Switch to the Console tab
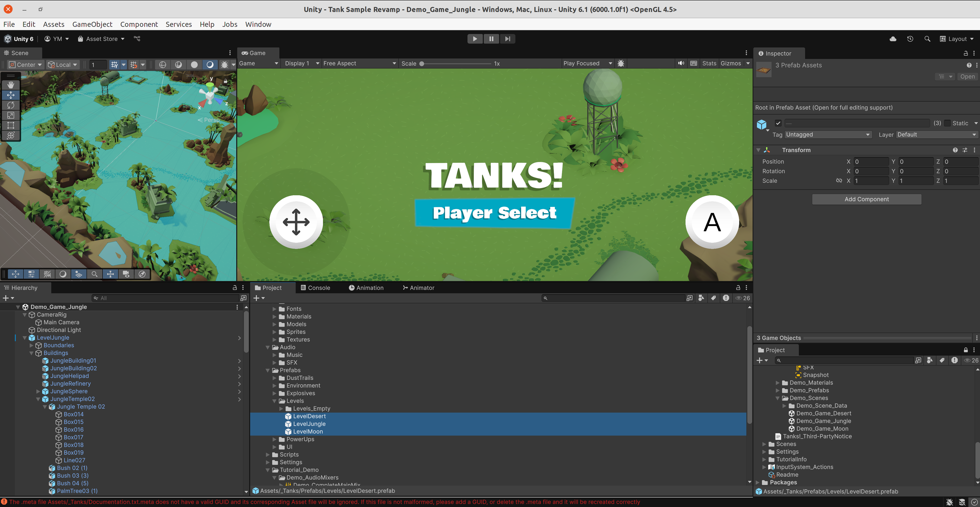 tap(318, 288)
